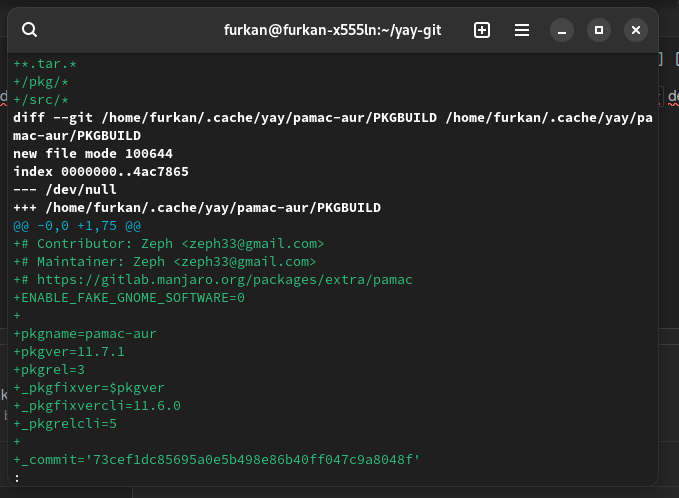
Task: Click the '--- /dev/null' line
Action: [x=65, y=190]
